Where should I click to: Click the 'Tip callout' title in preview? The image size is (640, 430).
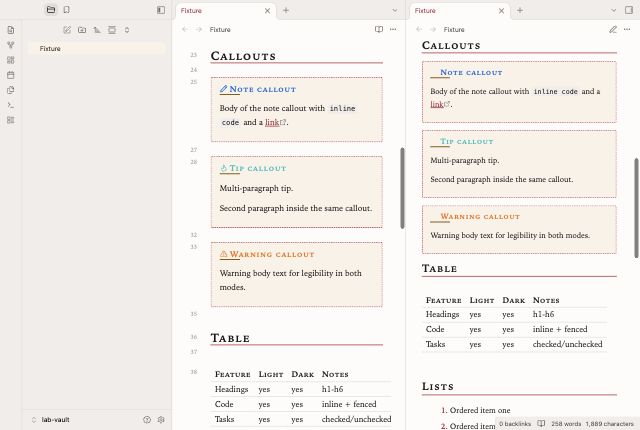tap(467, 142)
